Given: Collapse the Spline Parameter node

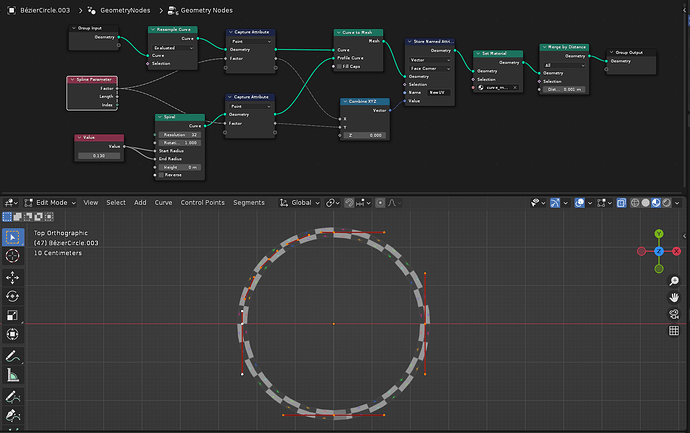Looking at the screenshot, I should click(x=72, y=80).
